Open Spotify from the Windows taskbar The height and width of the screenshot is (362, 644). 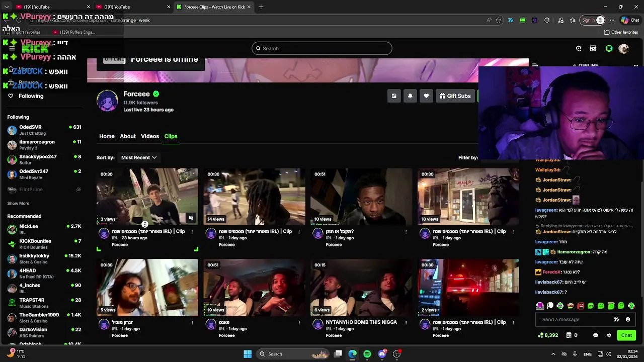pyautogui.click(x=367, y=354)
